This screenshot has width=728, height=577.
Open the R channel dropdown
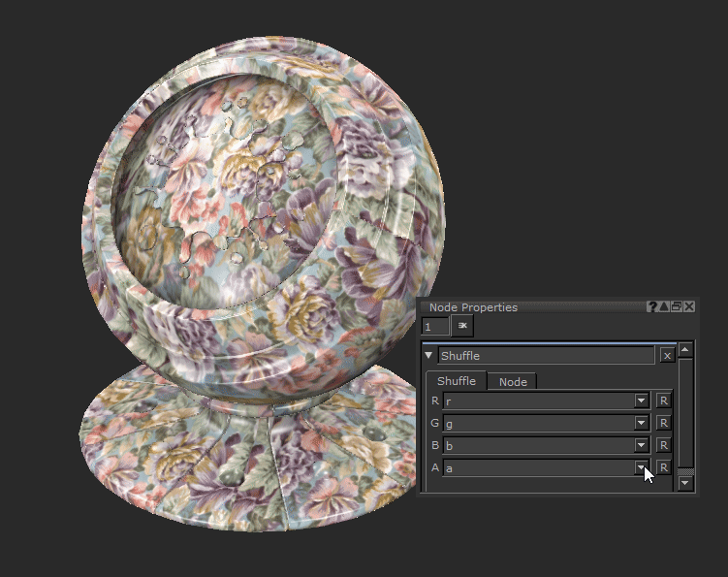(641, 401)
